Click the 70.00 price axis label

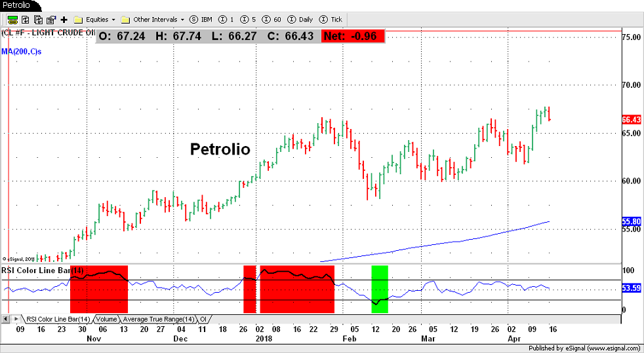click(x=632, y=85)
